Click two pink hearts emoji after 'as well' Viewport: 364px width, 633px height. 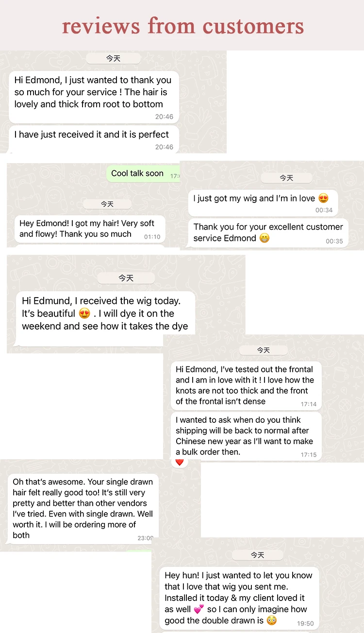(x=199, y=609)
